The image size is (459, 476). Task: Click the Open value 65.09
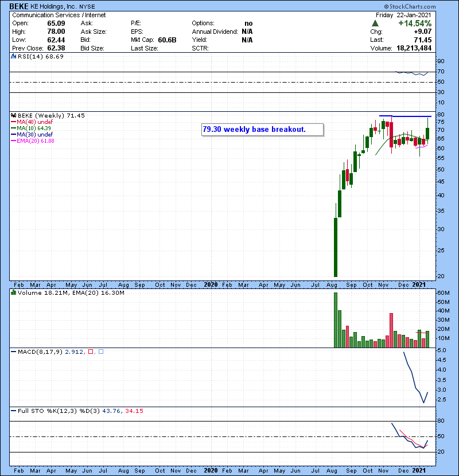click(x=56, y=24)
